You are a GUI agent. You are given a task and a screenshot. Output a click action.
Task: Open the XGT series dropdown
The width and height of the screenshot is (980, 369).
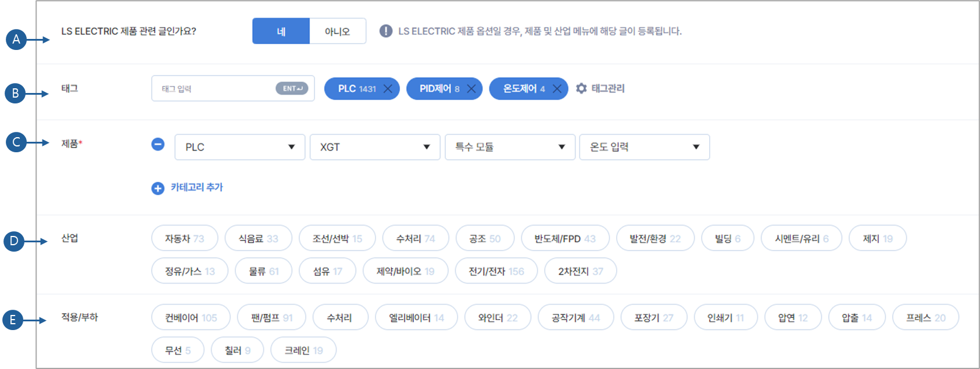375,147
